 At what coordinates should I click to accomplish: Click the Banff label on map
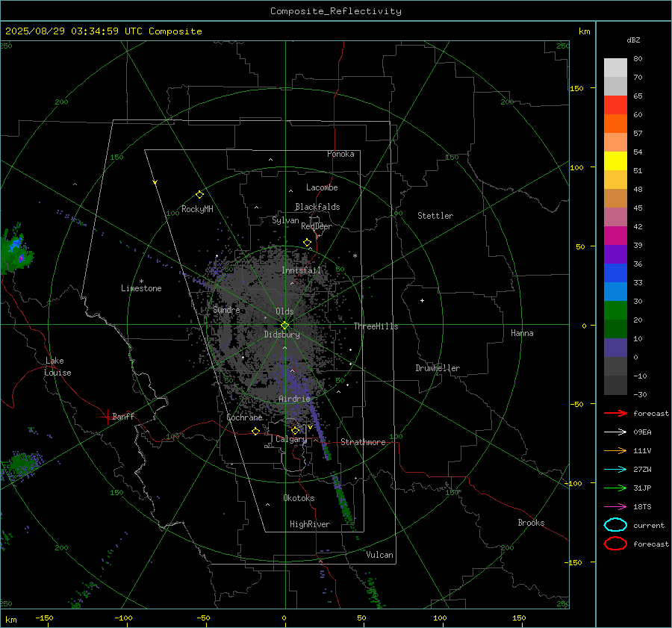123,416
